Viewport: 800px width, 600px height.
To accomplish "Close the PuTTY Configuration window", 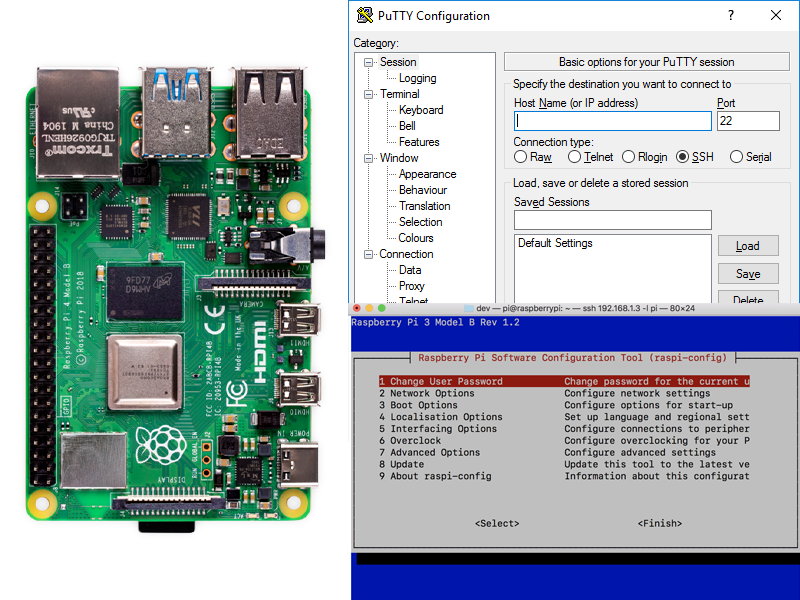I will coord(776,15).
